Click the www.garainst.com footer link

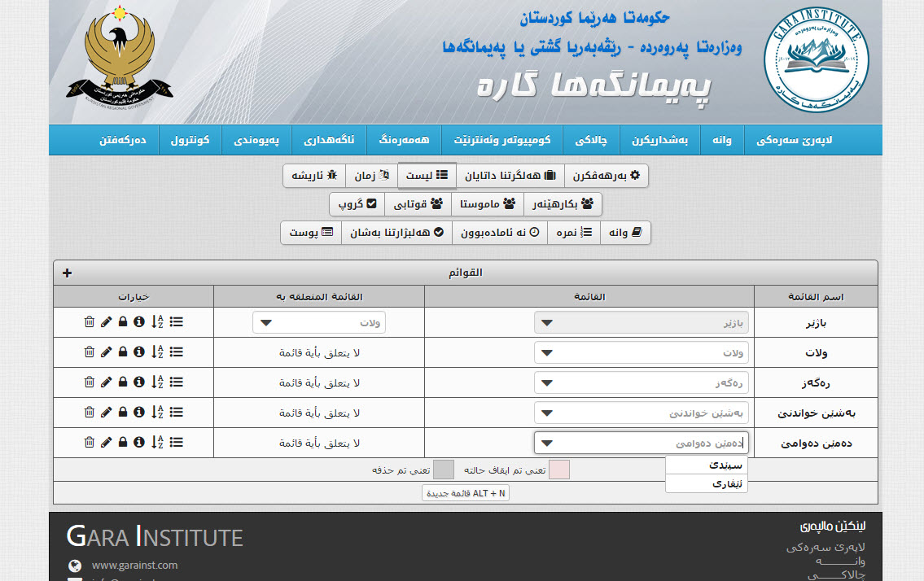[x=134, y=565]
